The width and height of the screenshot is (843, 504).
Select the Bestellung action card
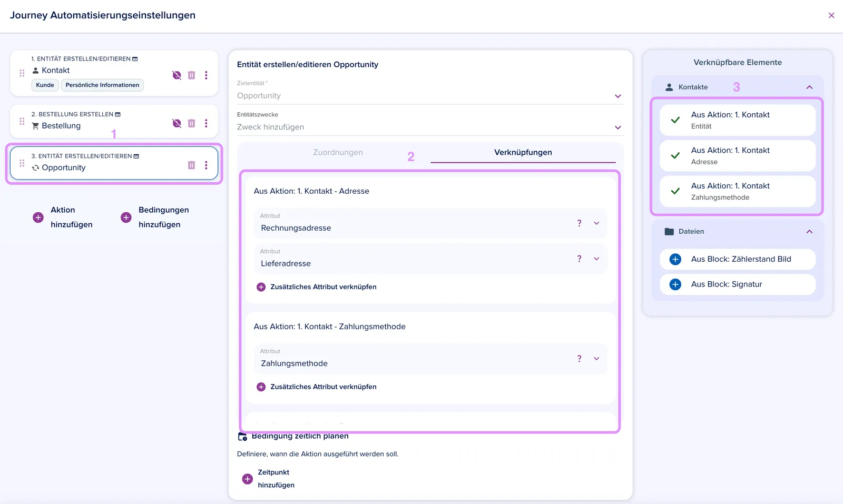[x=114, y=121]
